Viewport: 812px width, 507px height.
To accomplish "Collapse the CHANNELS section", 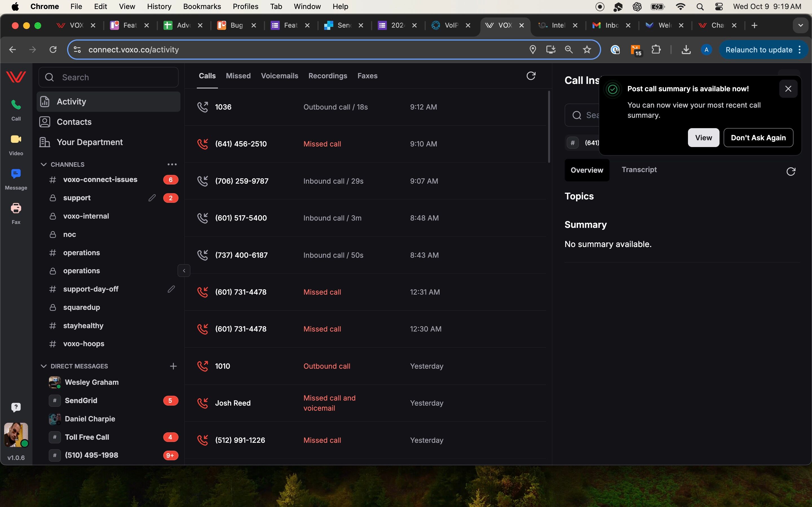I will click(x=44, y=164).
